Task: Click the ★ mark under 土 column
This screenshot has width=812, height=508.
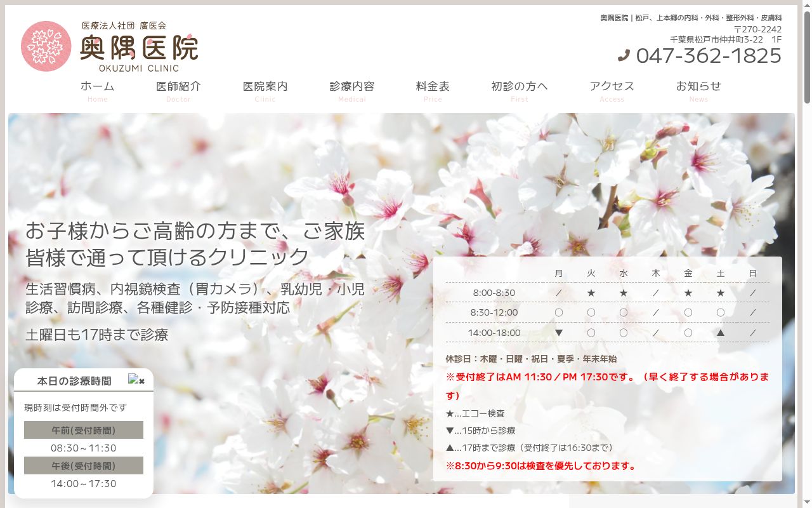Action: (721, 293)
